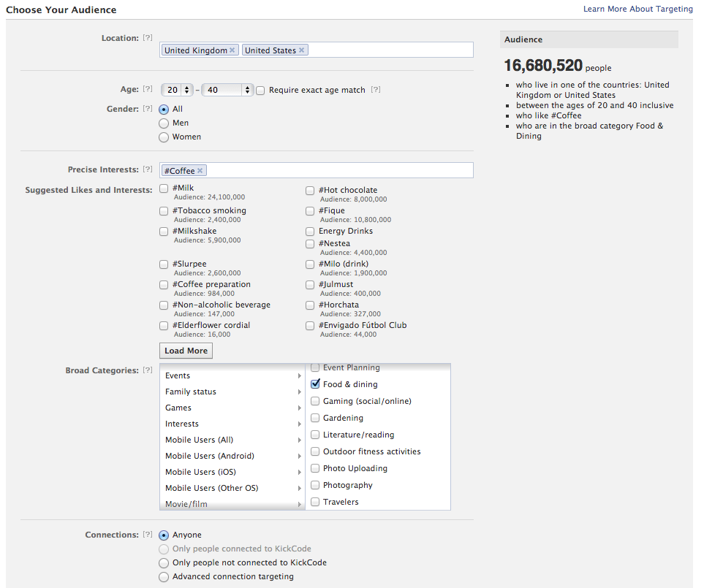The height and width of the screenshot is (588, 704).
Task: Enable Require exact age match
Action: coord(260,91)
